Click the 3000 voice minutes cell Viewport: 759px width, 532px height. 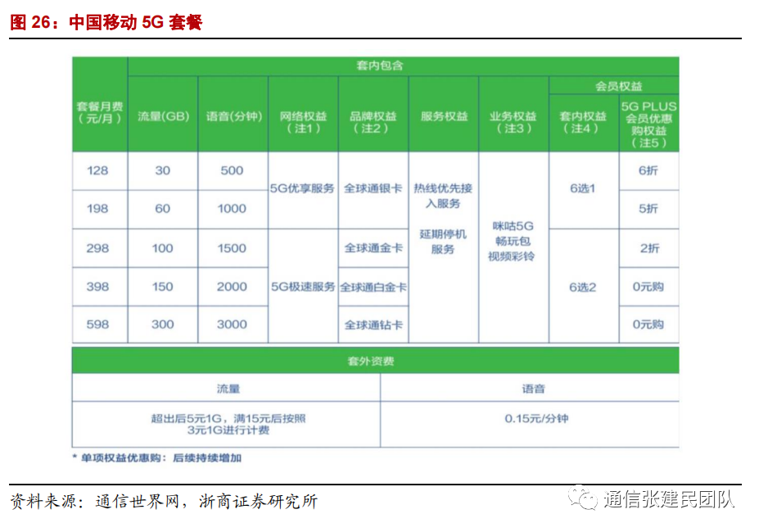232,324
